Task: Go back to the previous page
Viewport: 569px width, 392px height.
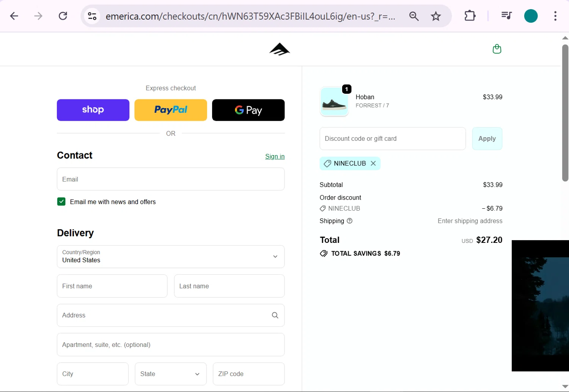Action: coord(14,16)
